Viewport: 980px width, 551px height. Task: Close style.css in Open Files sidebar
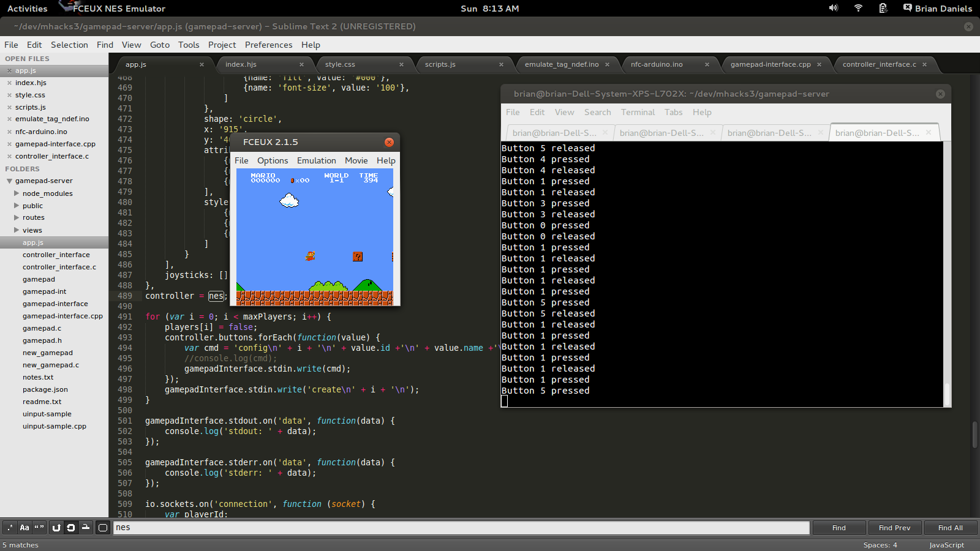click(x=9, y=96)
